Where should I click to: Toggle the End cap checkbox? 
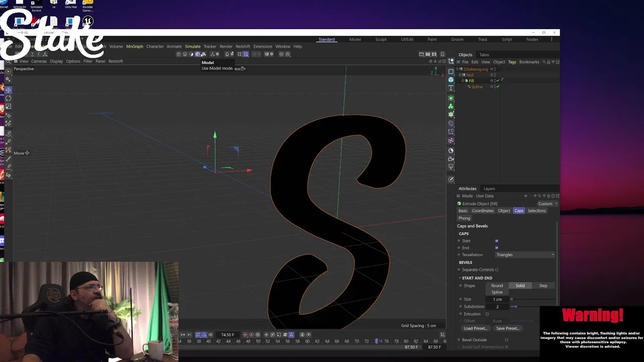(497, 248)
